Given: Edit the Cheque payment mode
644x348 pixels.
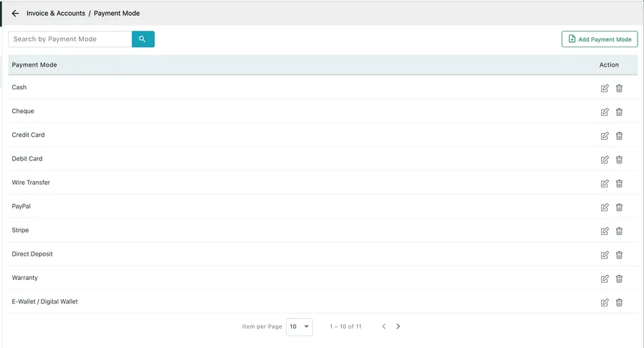Looking at the screenshot, I should tap(605, 112).
